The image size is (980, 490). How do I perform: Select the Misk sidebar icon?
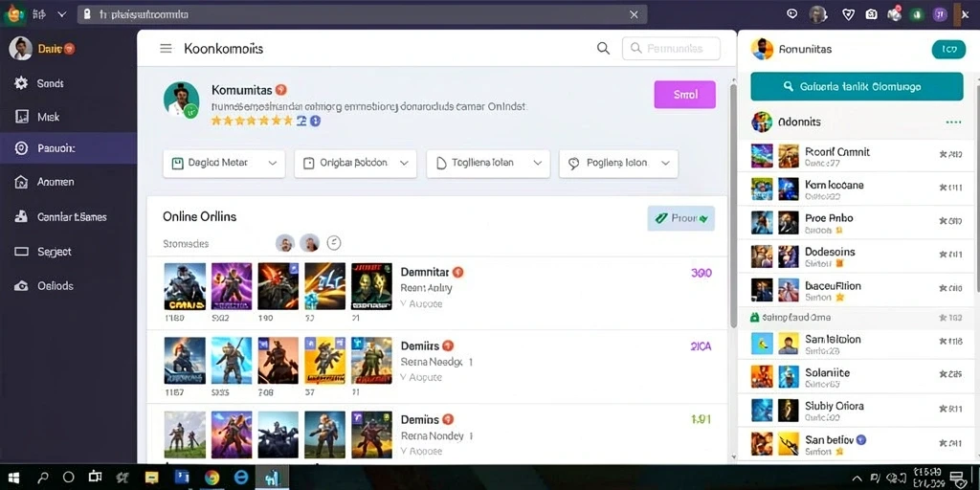[21, 116]
